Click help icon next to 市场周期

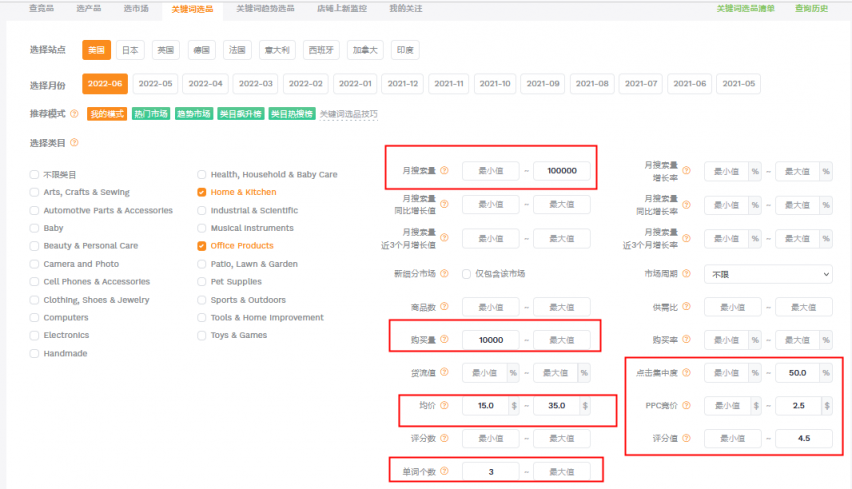[x=686, y=273]
